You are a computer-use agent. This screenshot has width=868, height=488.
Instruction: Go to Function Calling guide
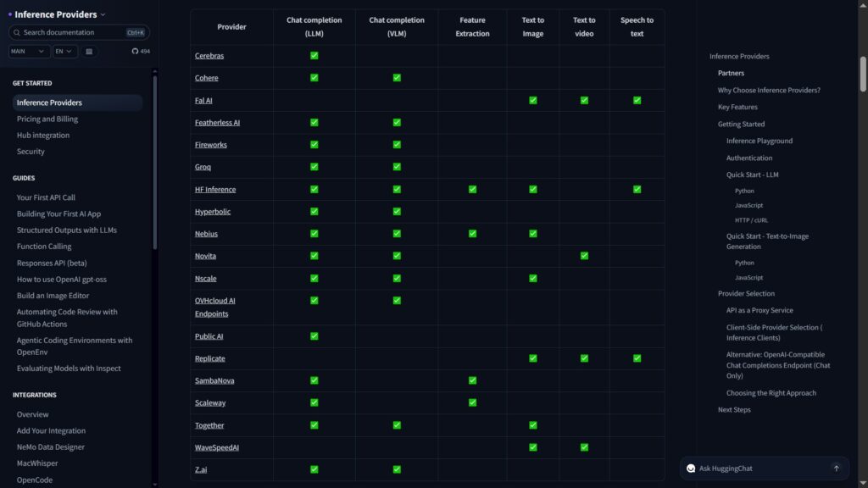coord(44,247)
